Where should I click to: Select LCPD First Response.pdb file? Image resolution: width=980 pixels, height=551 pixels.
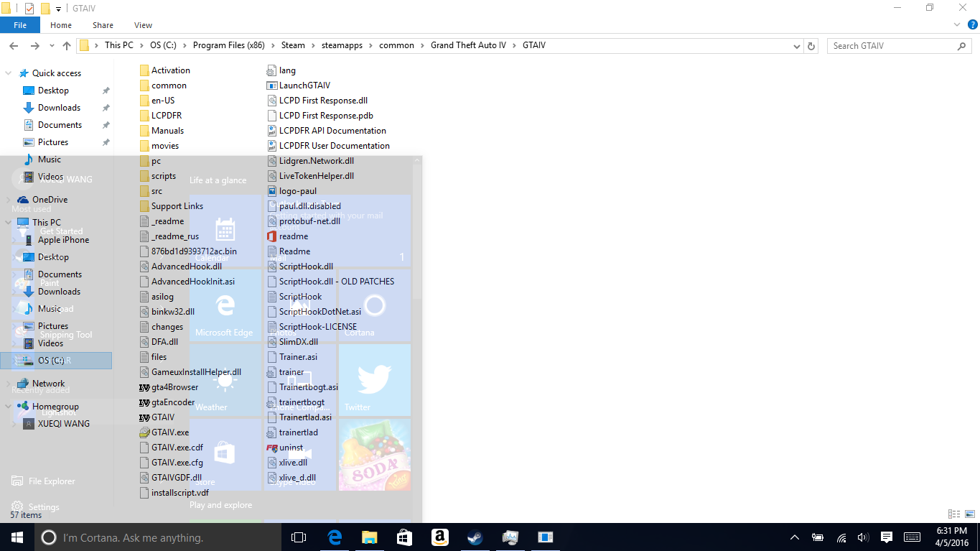tap(319, 116)
